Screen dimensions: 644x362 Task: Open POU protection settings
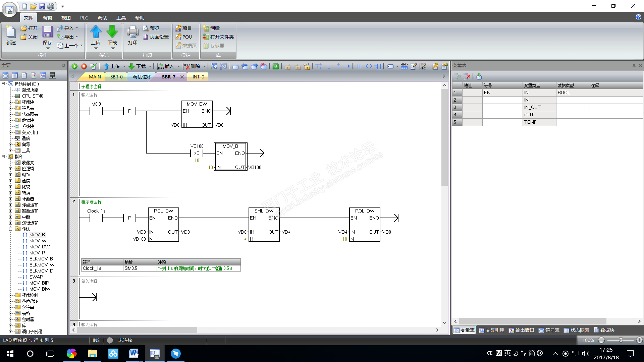(x=184, y=37)
